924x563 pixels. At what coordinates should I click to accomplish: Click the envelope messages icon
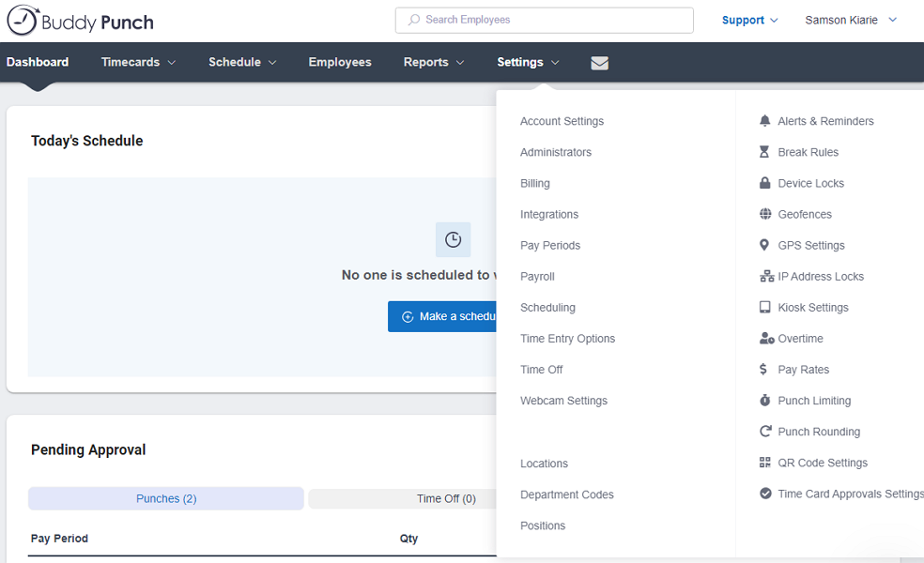pos(599,63)
